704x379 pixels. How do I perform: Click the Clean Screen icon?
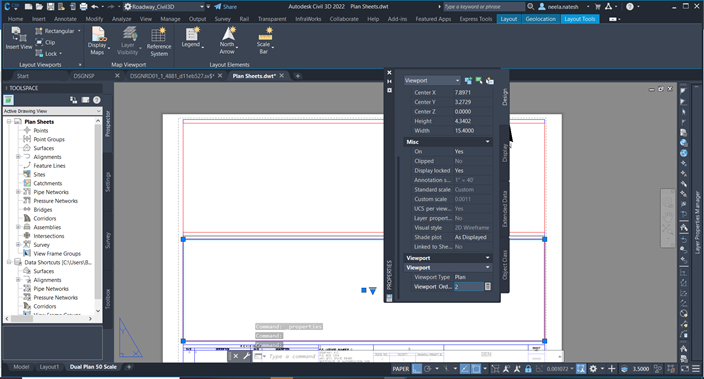click(x=684, y=369)
